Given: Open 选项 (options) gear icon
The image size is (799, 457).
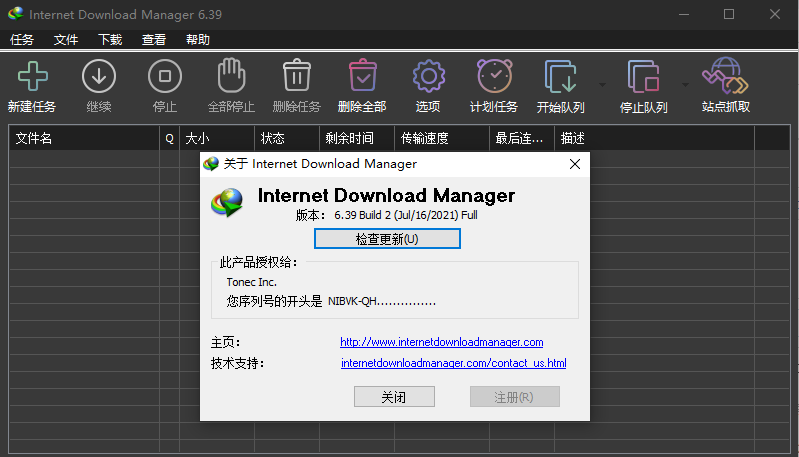Looking at the screenshot, I should tap(429, 76).
